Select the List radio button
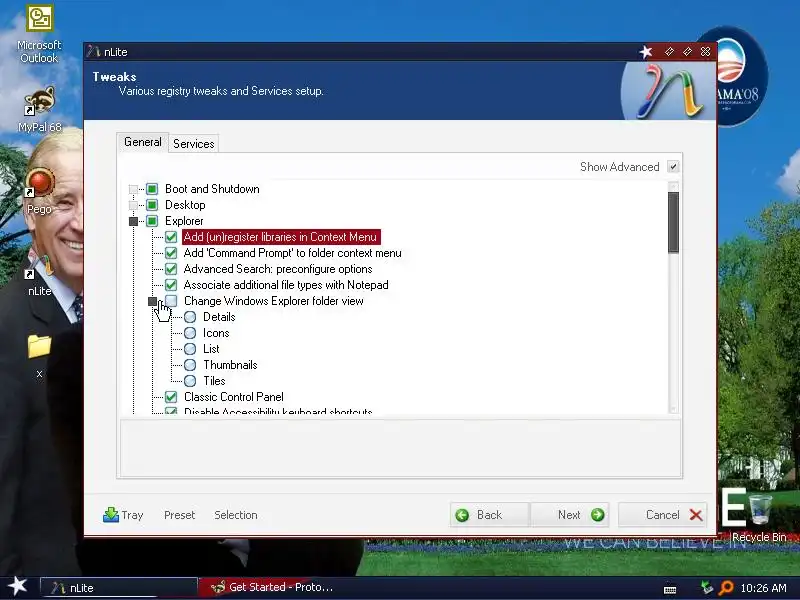 pos(190,349)
